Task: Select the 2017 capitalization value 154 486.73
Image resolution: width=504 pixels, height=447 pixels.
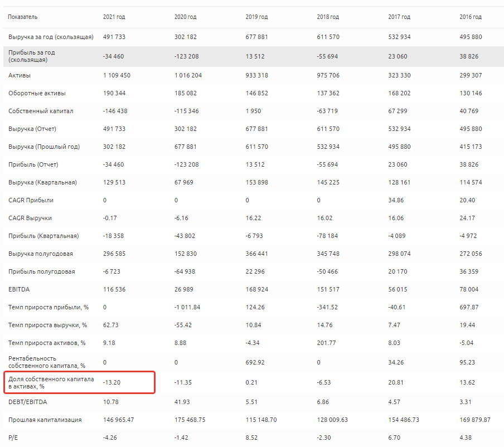Action: click(x=405, y=419)
